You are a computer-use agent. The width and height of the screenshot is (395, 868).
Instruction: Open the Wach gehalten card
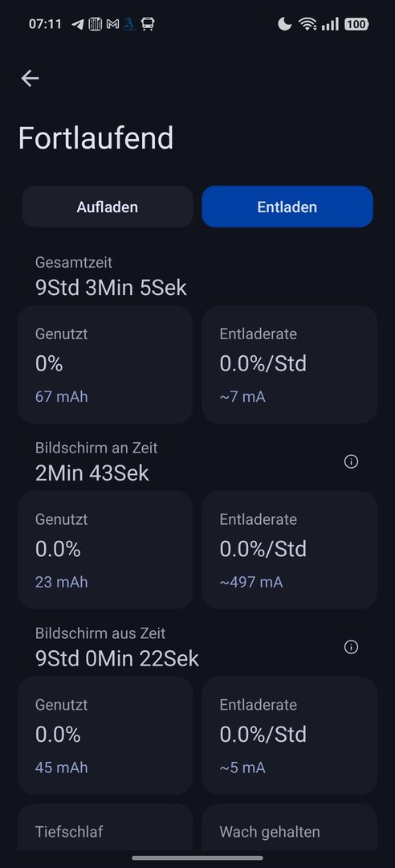[289, 828]
